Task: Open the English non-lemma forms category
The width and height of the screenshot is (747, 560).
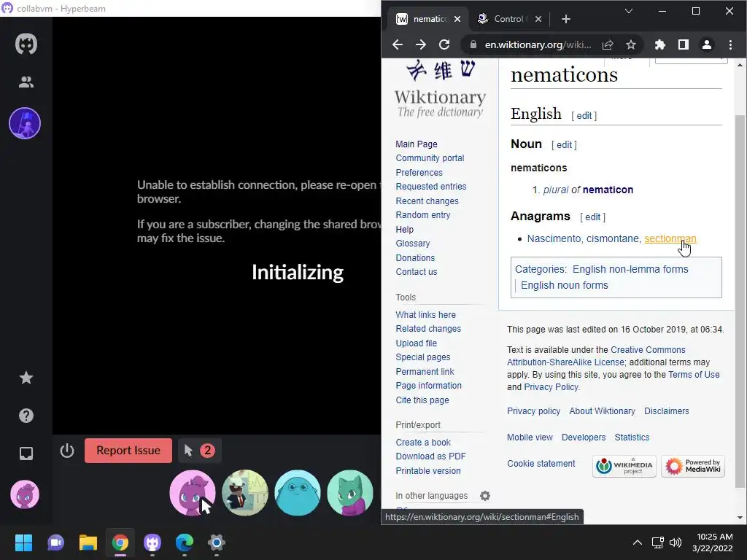Action: click(630, 269)
